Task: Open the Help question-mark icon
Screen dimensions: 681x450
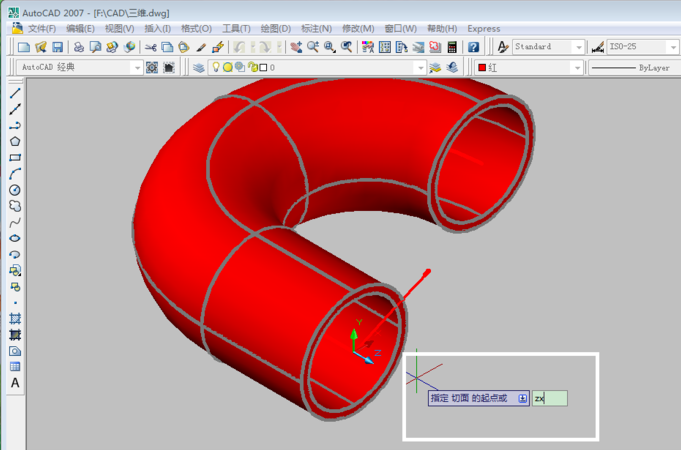Action: point(473,47)
